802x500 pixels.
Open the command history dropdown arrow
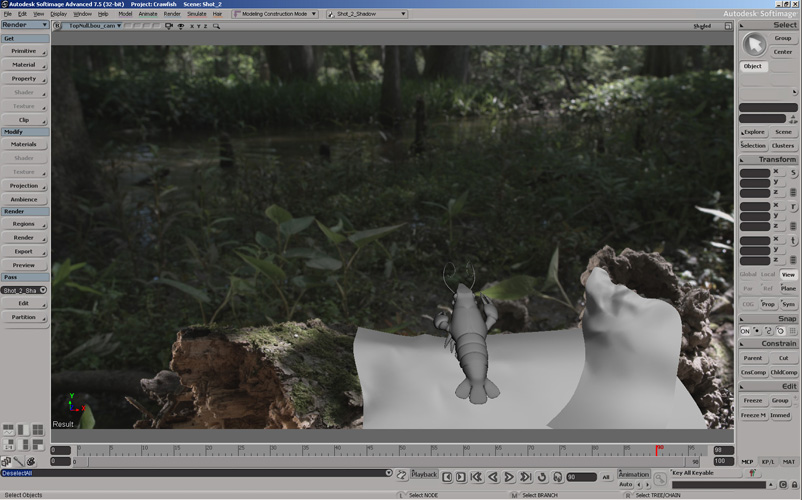pyautogui.click(x=389, y=473)
